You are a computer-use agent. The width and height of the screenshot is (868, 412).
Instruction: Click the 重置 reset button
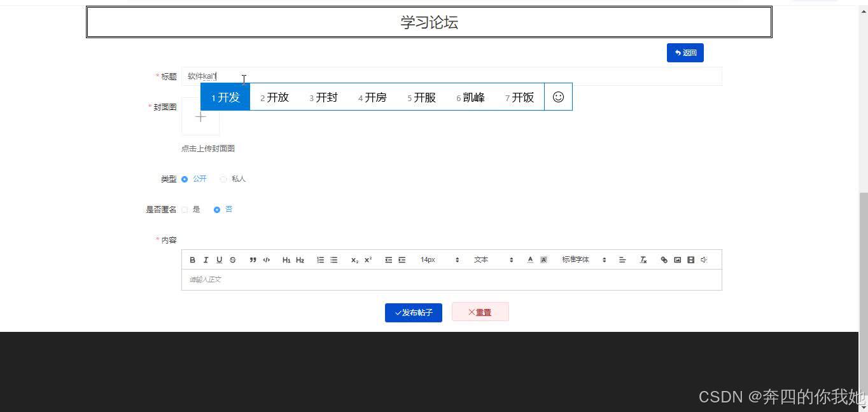(480, 312)
